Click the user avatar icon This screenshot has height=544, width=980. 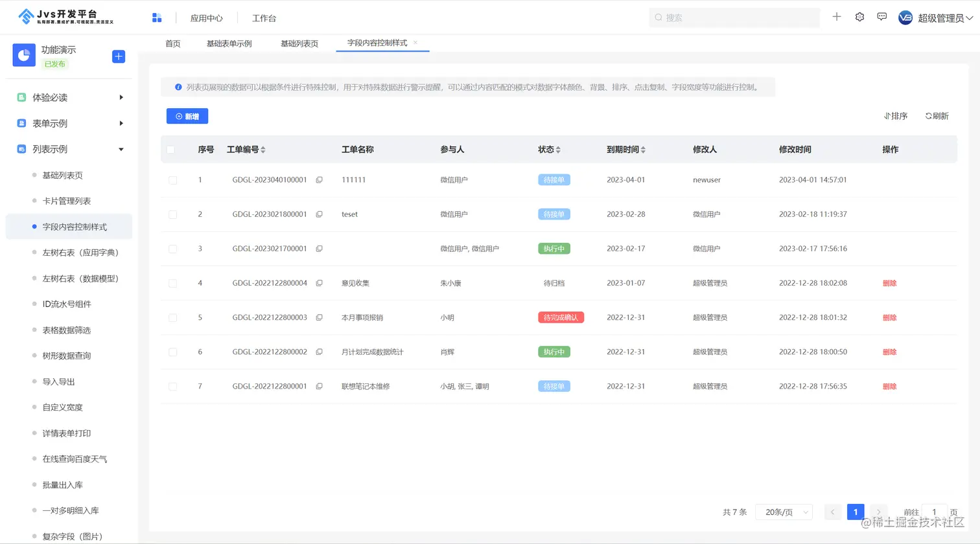pos(905,17)
